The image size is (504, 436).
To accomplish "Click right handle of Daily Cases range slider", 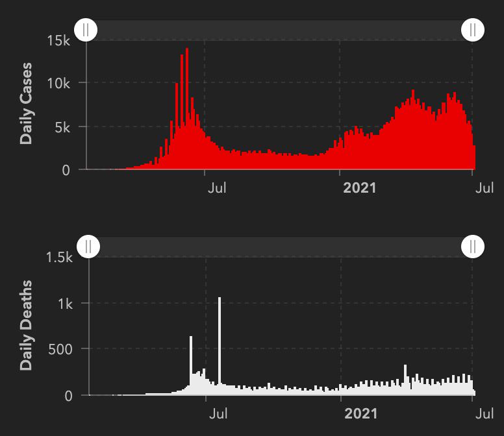I will click(473, 30).
